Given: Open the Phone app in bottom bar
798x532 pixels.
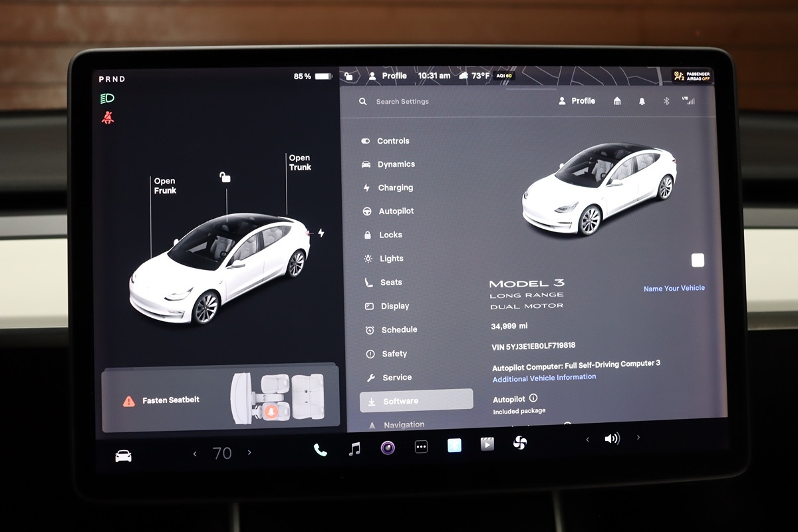Looking at the screenshot, I should 321,450.
